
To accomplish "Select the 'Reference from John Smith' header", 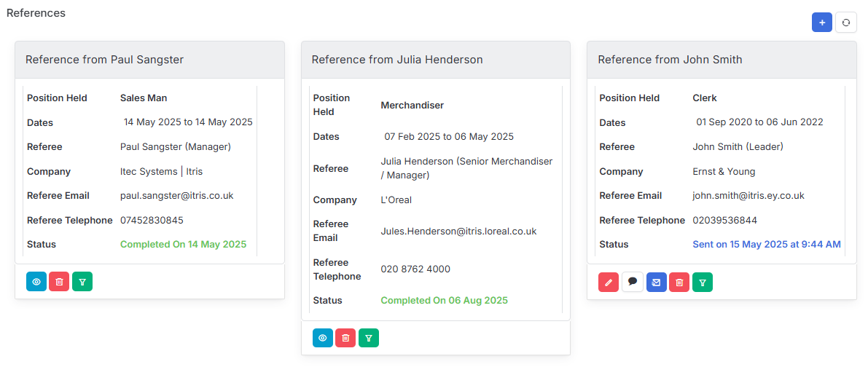I will click(722, 60).
